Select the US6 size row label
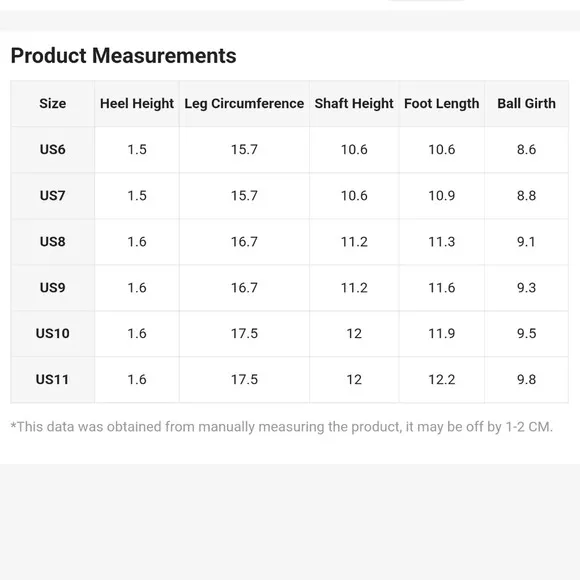This screenshot has height=580, width=580. [53, 149]
